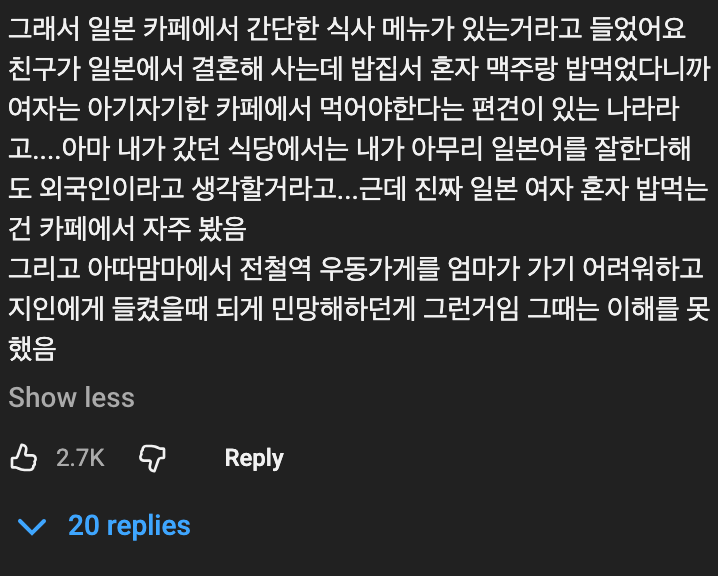Click the 2.7K like count
The width and height of the screenshot is (718, 576).
[80, 458]
